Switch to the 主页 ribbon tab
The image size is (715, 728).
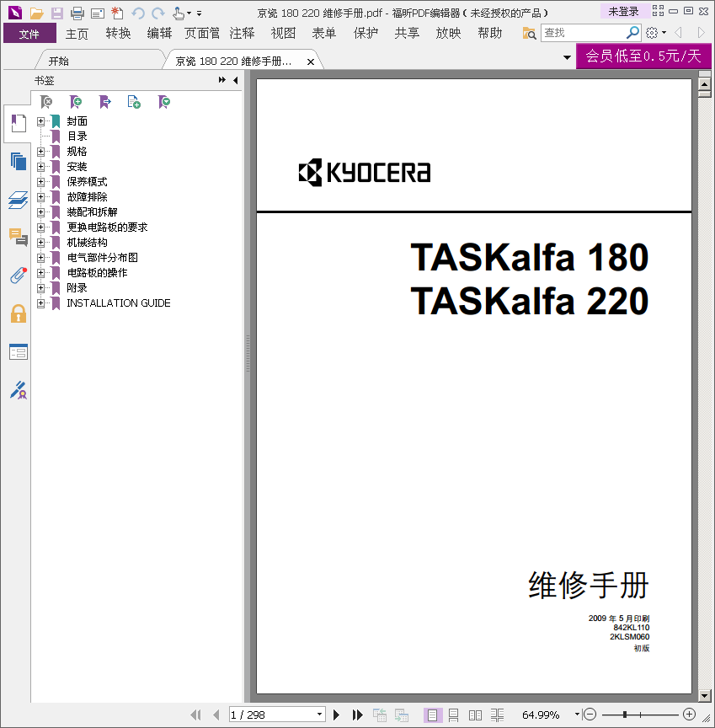[77, 34]
